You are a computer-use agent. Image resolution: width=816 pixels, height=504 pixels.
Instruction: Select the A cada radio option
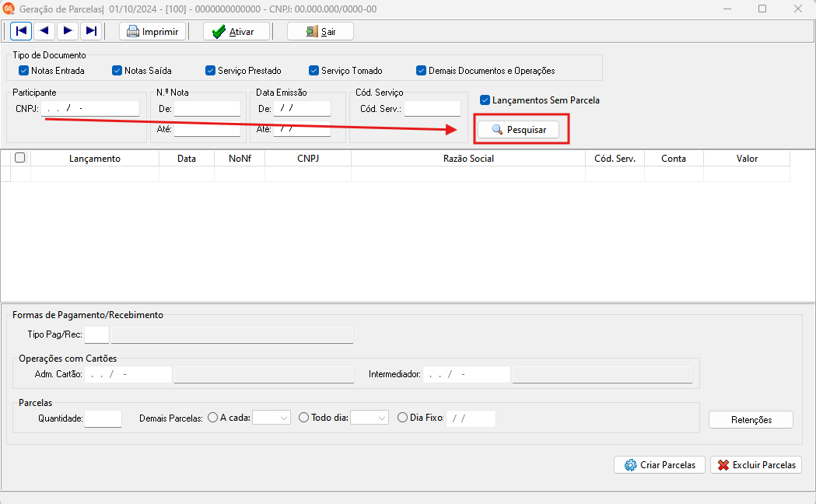(213, 418)
